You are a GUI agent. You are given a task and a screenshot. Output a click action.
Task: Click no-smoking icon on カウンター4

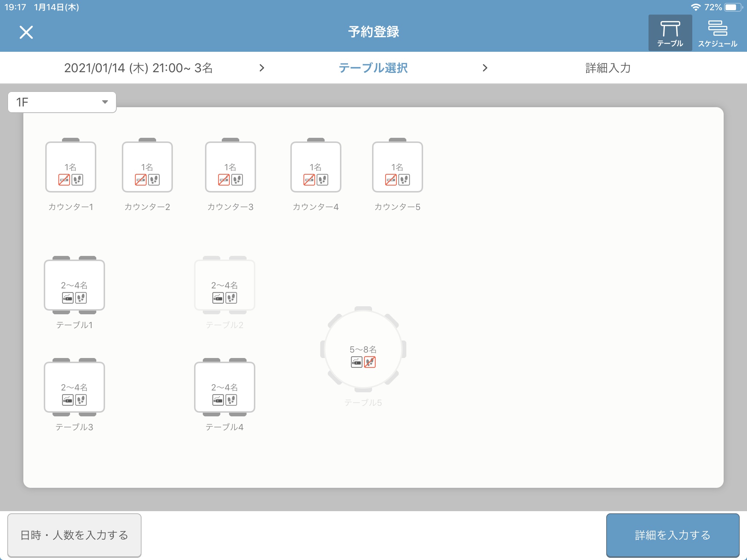(x=309, y=180)
